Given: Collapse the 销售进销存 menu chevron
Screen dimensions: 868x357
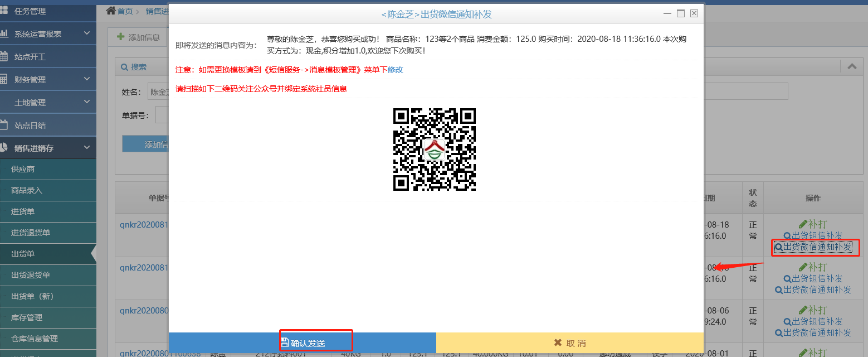Looking at the screenshot, I should [87, 148].
